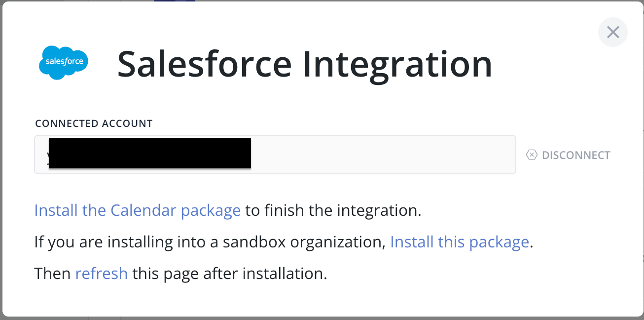Open the "Install the Calendar package" link

(x=137, y=210)
